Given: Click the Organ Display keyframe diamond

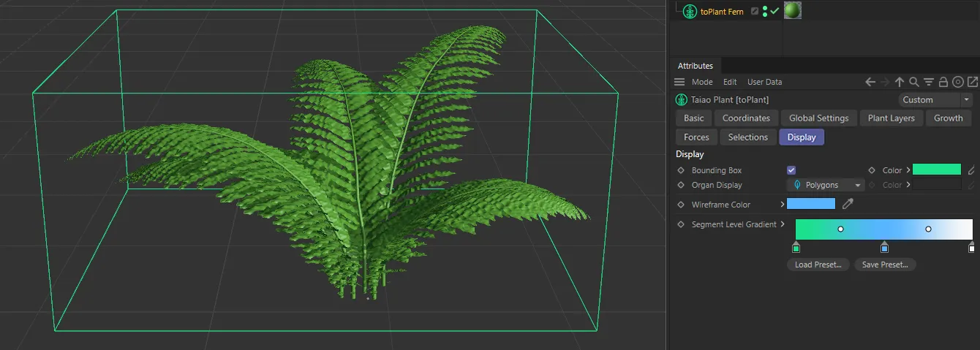Looking at the screenshot, I should coord(681,185).
